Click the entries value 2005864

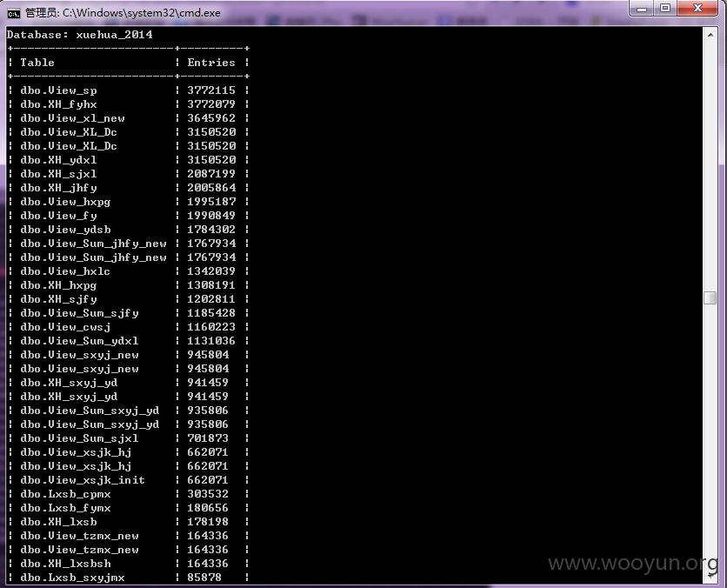click(211, 188)
